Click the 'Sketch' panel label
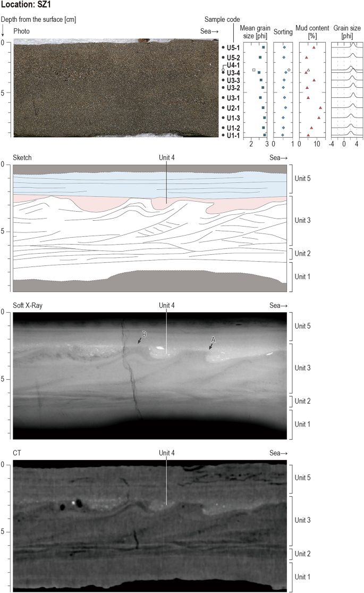Screen dimensions: 364x593 [22, 158]
